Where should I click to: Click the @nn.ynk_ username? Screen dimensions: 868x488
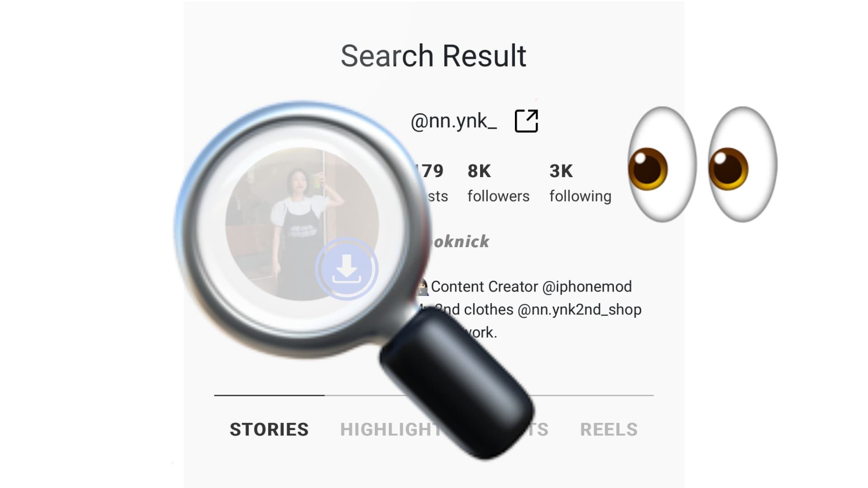(x=453, y=121)
